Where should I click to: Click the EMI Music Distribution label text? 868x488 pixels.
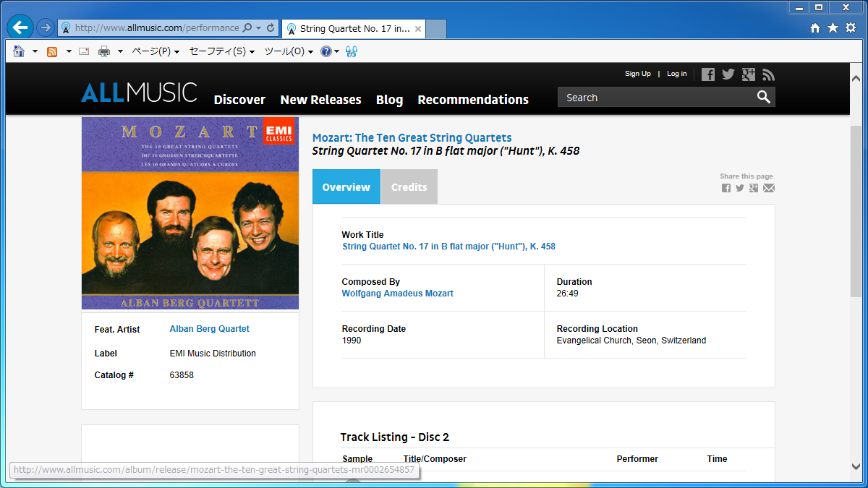tap(213, 354)
